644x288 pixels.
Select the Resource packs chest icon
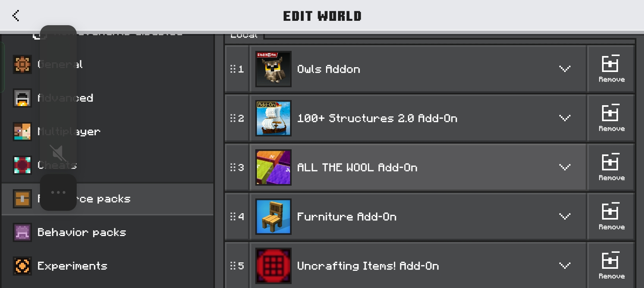click(22, 198)
